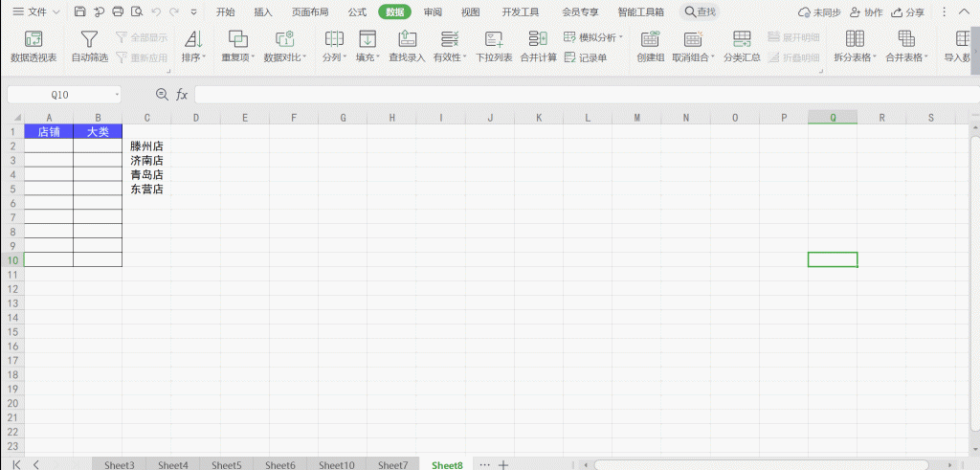Switch to the Sheet7 worksheet tab

pyautogui.click(x=392, y=464)
